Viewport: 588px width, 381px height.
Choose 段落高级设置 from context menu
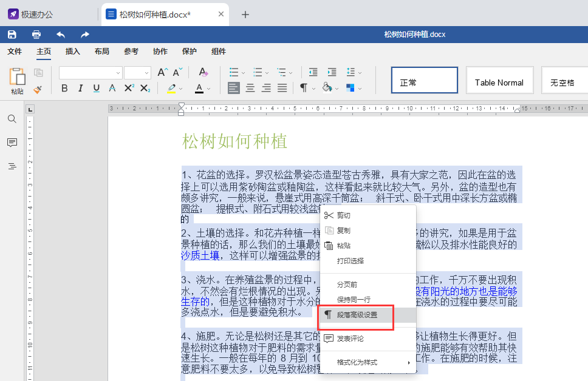coord(358,315)
